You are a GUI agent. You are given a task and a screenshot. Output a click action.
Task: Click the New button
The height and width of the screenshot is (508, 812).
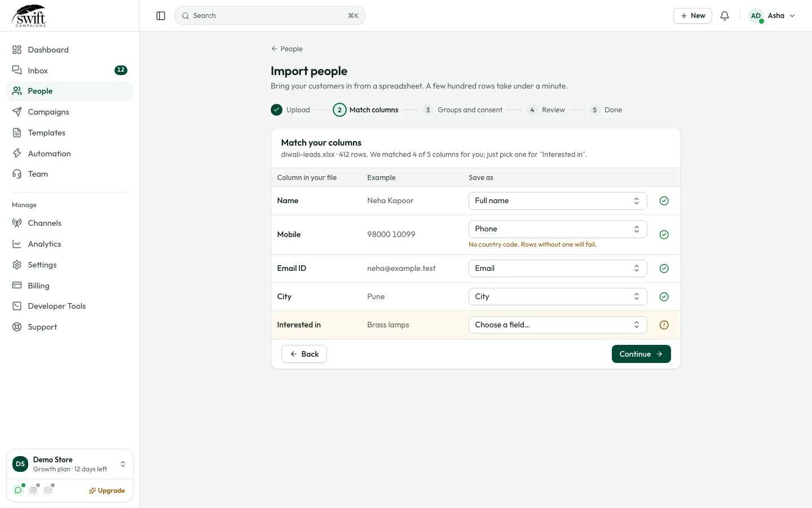pyautogui.click(x=692, y=16)
